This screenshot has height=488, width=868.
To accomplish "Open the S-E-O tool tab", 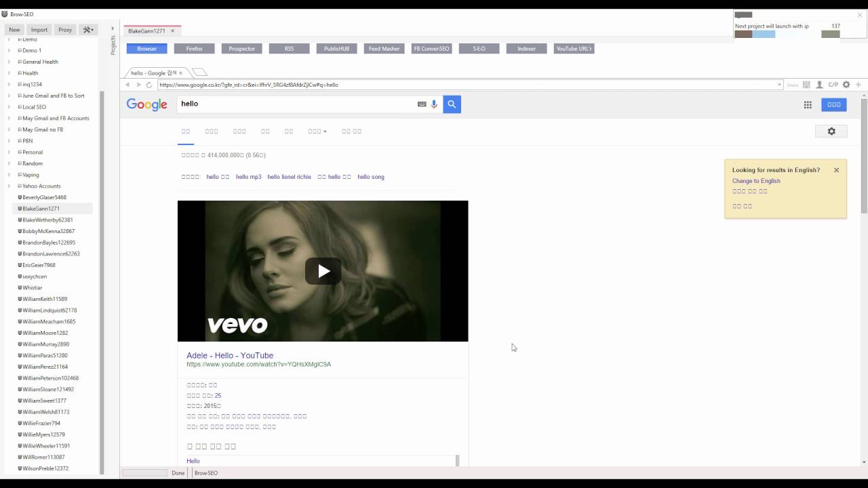I will pyautogui.click(x=479, y=49).
